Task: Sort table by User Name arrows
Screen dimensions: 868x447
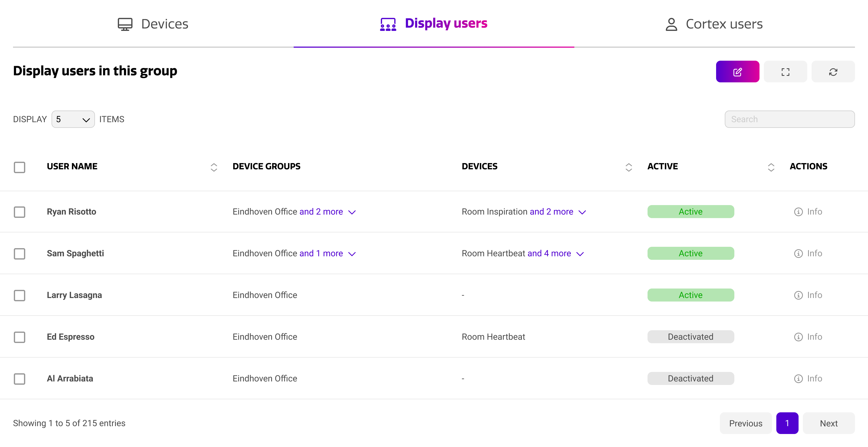Action: coord(214,167)
